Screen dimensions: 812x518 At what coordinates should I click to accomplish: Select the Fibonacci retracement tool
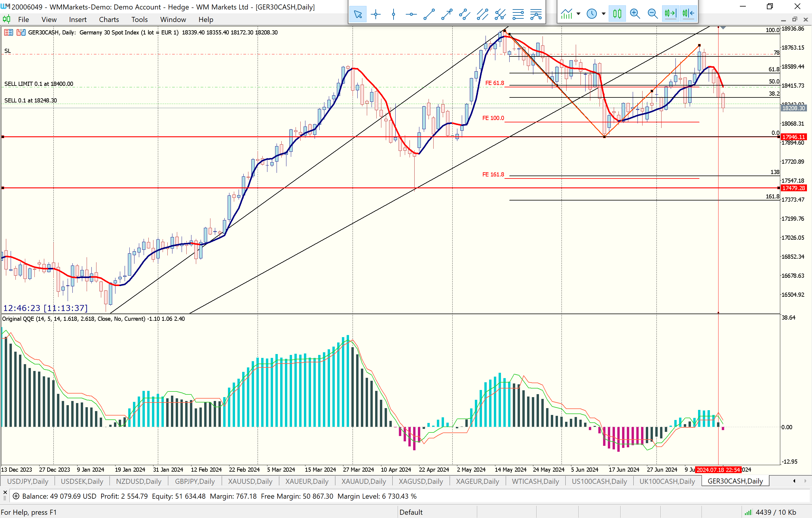(518, 14)
